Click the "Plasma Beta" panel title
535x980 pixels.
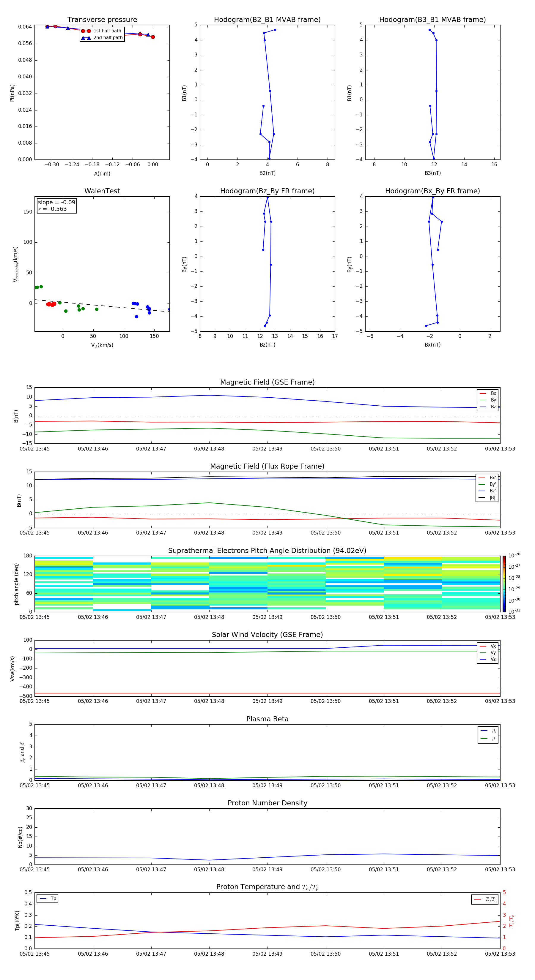(x=267, y=719)
